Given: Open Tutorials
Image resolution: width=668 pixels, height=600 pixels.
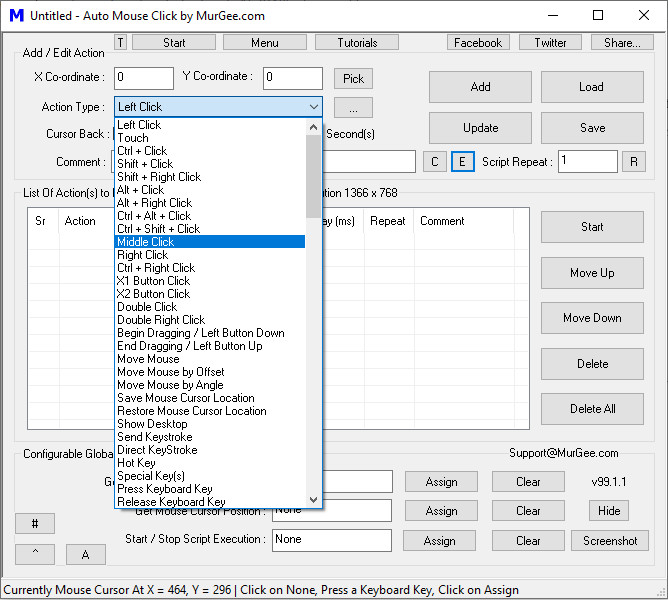Looking at the screenshot, I should (357, 43).
